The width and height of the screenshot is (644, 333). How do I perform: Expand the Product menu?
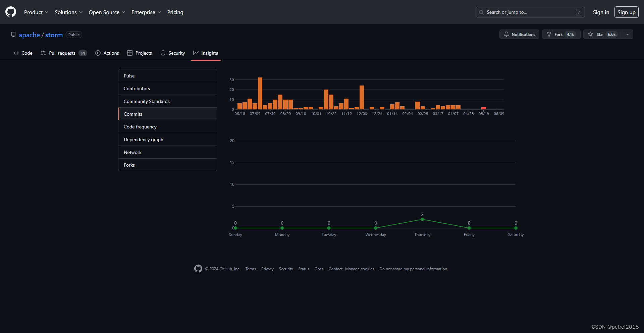[x=36, y=12]
